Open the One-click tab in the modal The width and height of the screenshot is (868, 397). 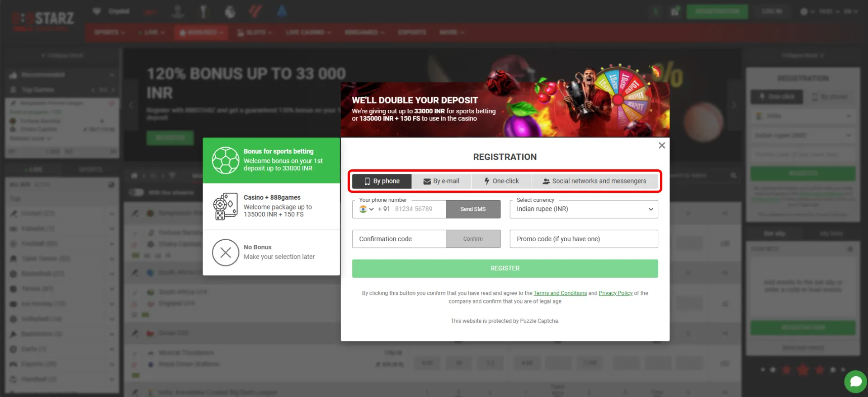pyautogui.click(x=501, y=181)
